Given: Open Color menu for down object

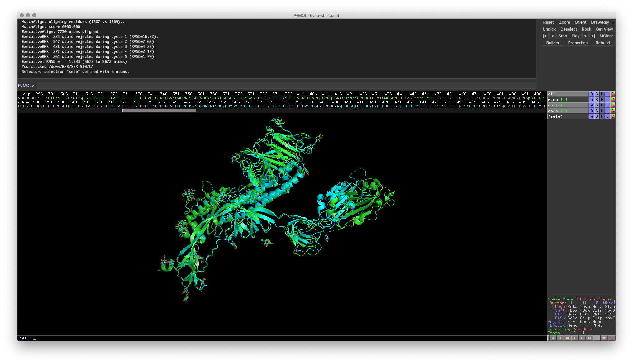Looking at the screenshot, I should [x=612, y=111].
